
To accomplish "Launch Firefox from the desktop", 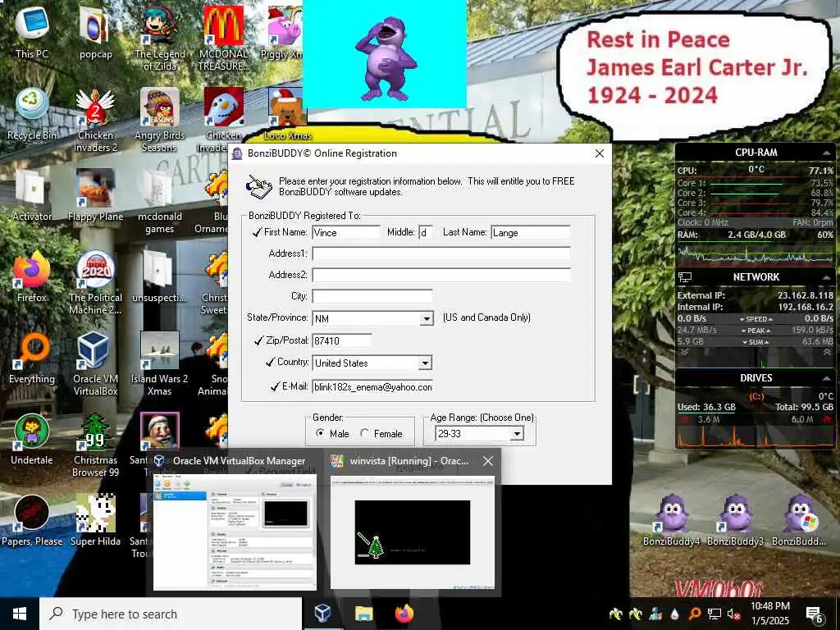I will [x=32, y=276].
